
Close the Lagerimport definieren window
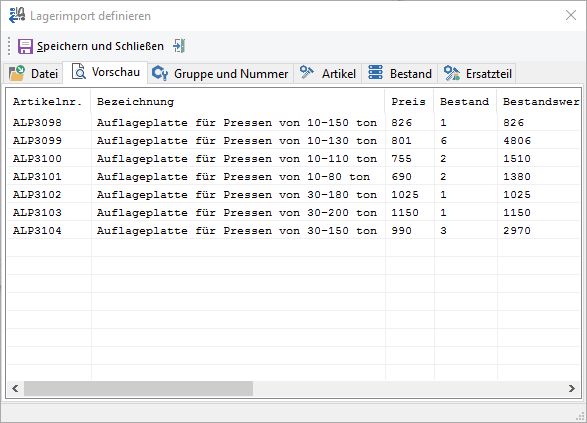pos(571,15)
